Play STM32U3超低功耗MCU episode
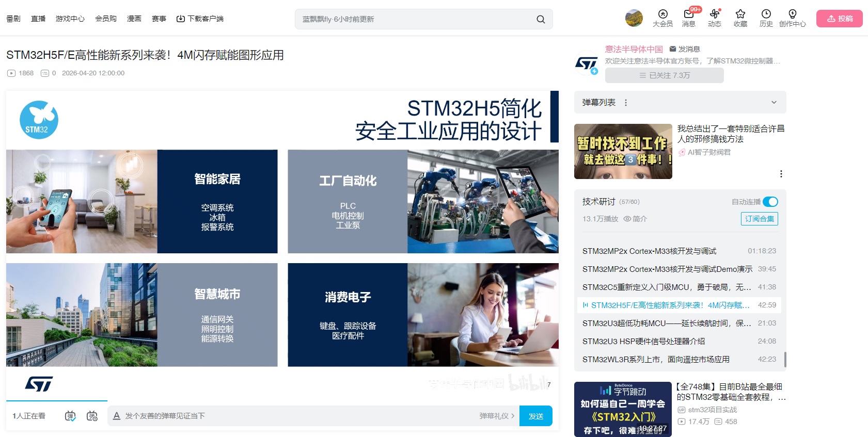The height and width of the screenshot is (437, 868). pyautogui.click(x=679, y=323)
